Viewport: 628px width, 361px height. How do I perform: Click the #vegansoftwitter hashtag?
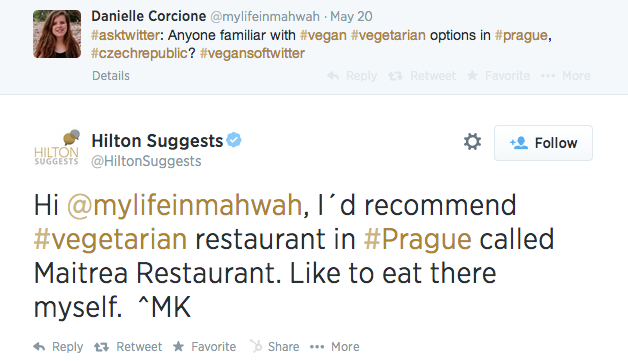[252, 53]
